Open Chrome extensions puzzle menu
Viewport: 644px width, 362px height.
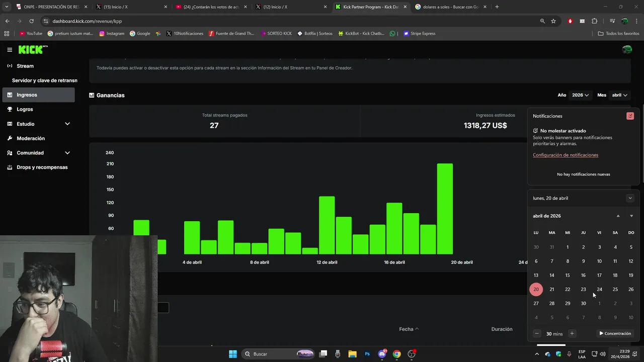click(595, 21)
